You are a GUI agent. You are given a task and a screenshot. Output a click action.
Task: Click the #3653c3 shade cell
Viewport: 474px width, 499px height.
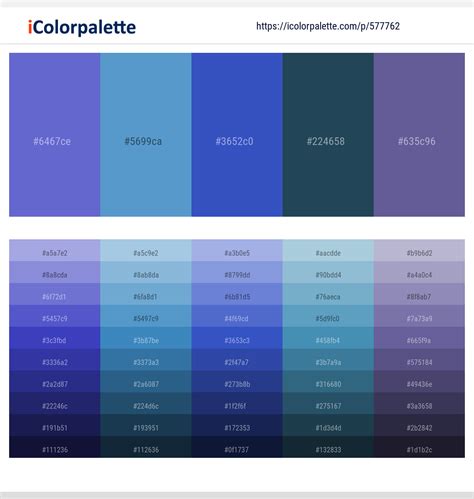(x=237, y=338)
